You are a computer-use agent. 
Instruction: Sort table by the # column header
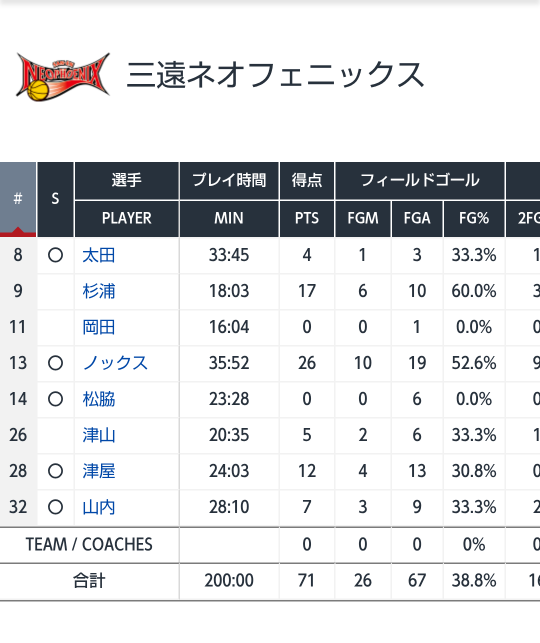pos(18,199)
